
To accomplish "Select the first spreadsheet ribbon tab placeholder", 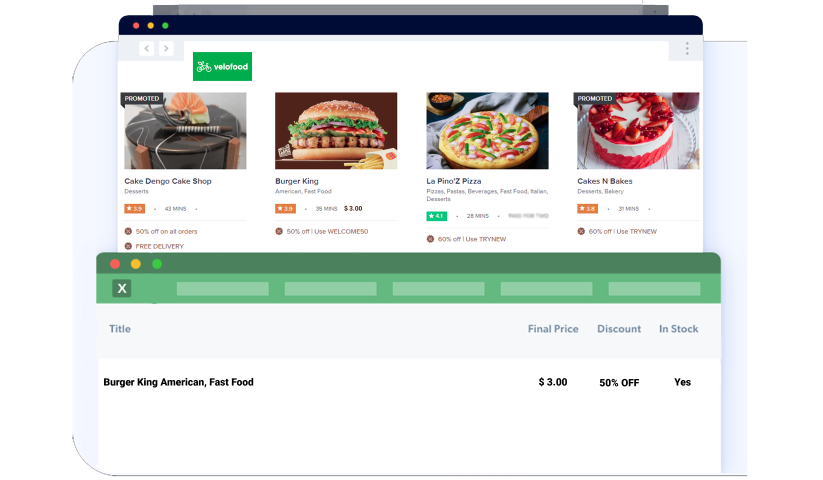I will coord(223,289).
